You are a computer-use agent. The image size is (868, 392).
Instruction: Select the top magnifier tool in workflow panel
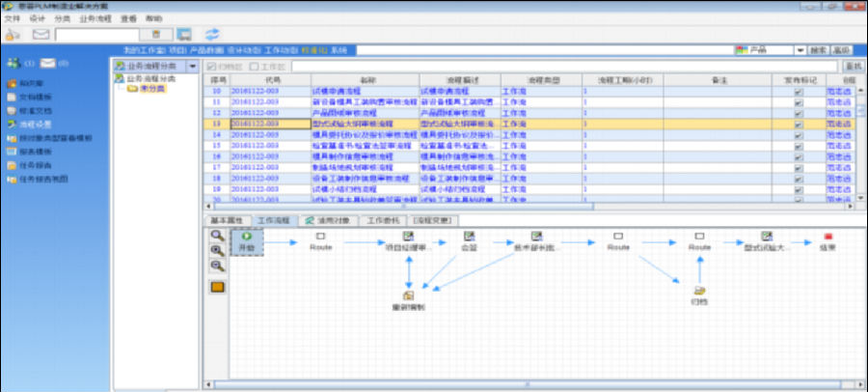[x=218, y=235]
